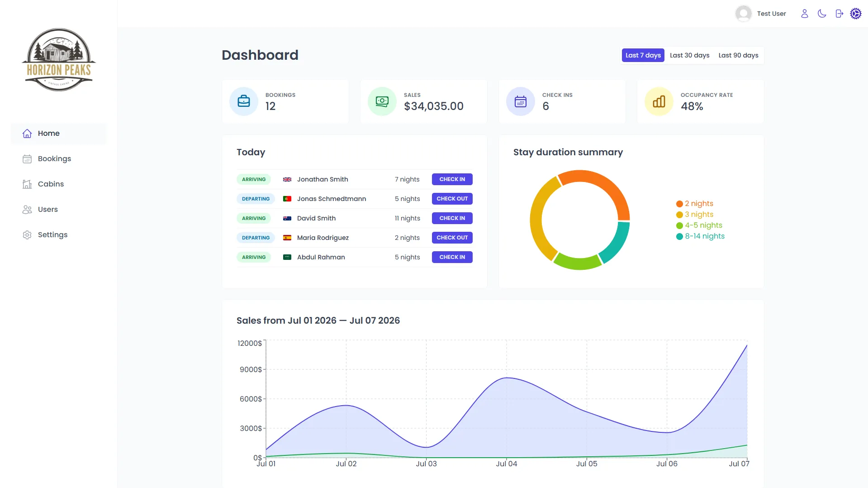This screenshot has height=488, width=868.
Task: Click the logout icon in the header
Action: point(839,14)
